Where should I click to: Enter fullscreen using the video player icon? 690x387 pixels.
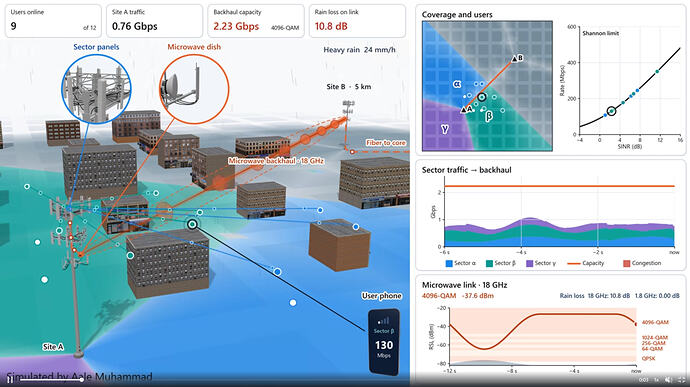point(682,380)
